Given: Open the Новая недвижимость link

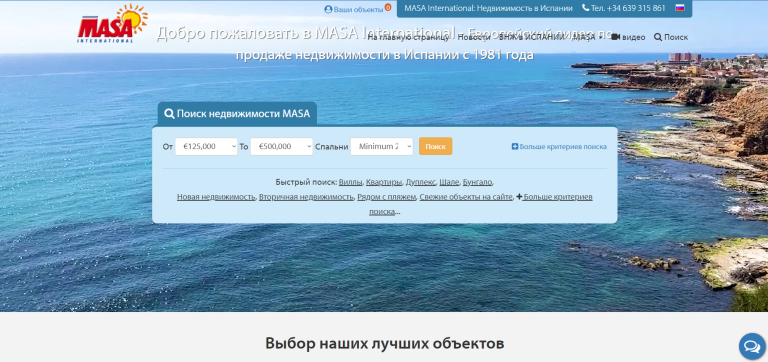Looking at the screenshot, I should 216,197.
